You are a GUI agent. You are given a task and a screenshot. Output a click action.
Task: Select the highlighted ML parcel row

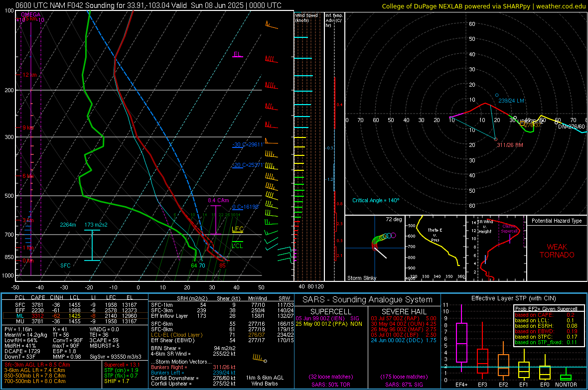point(75,316)
